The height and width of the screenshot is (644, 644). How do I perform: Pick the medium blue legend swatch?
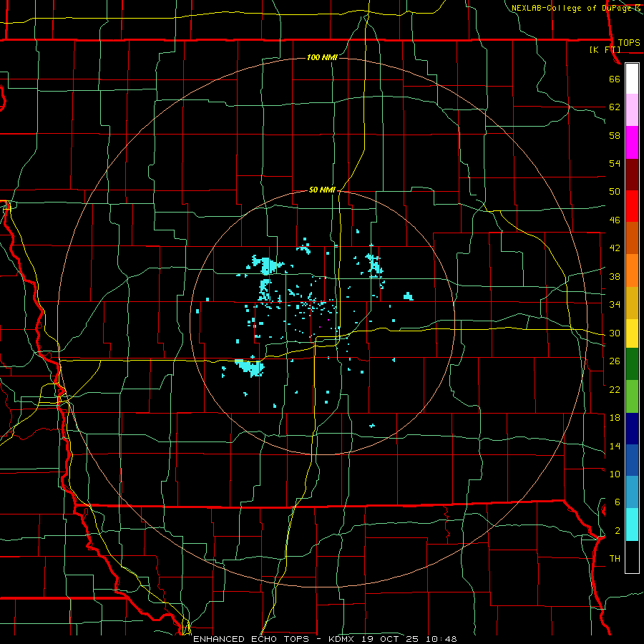pos(632,460)
